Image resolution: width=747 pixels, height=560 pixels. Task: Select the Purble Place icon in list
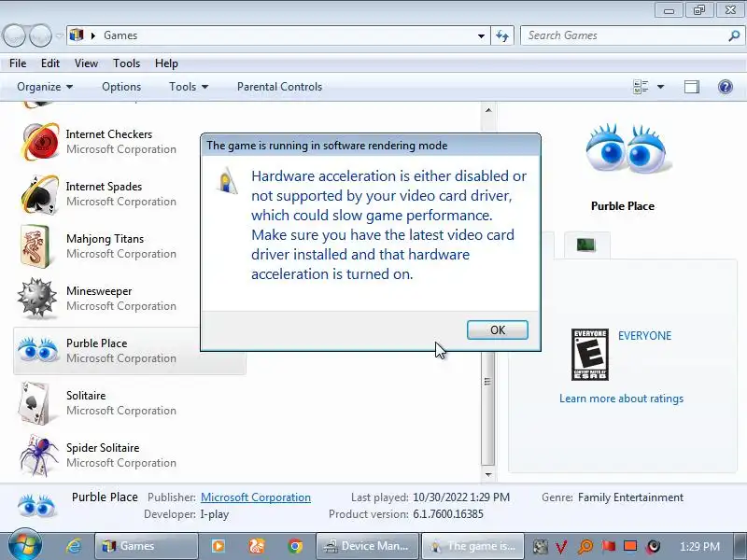(38, 351)
